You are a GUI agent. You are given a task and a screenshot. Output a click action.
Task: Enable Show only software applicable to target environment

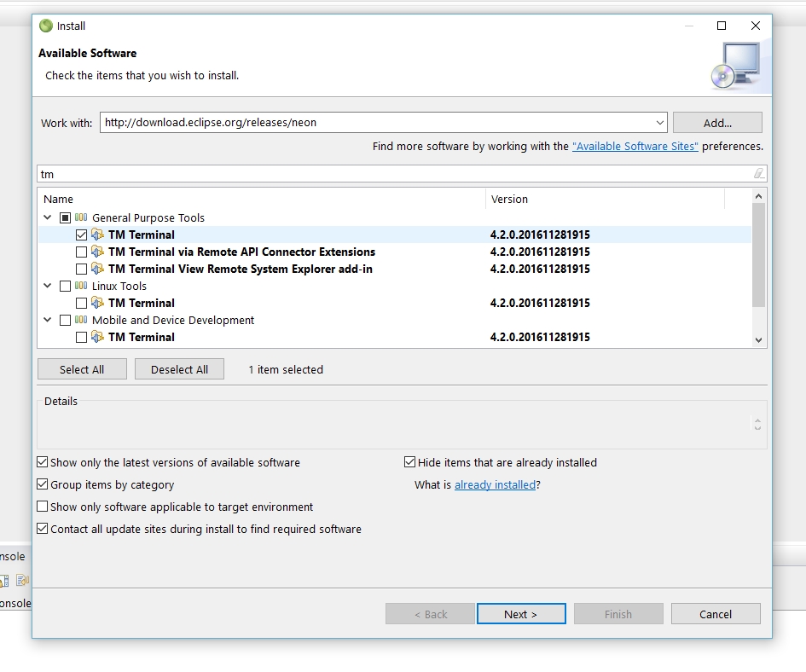(x=43, y=507)
